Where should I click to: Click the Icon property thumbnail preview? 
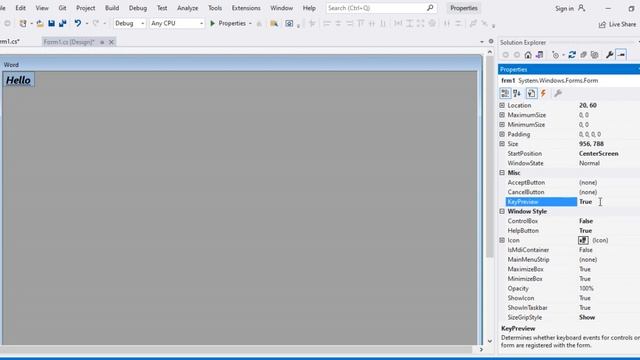pos(583,240)
